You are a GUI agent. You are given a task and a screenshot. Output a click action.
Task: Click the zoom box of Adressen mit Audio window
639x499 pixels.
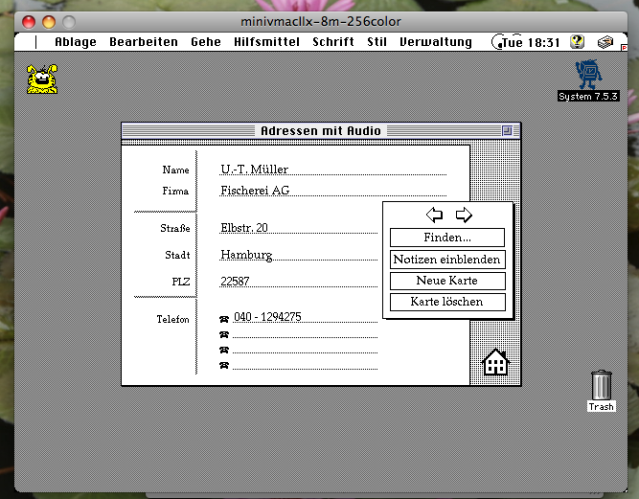click(507, 130)
